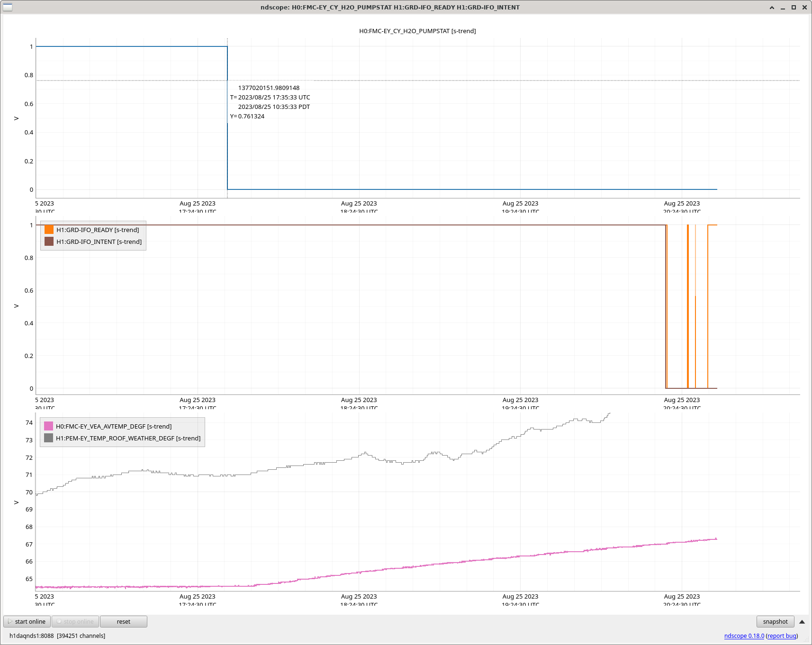Select H1:GRD-IFO_READY [s-trend] legend label
Screen dimensions: 812x645
pyautogui.click(x=98, y=230)
